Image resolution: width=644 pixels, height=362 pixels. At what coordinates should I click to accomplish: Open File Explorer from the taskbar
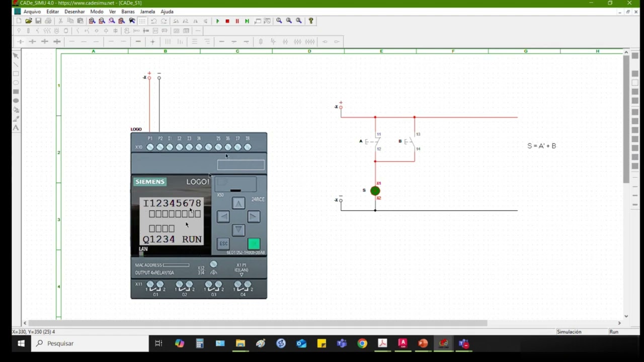coord(240,343)
